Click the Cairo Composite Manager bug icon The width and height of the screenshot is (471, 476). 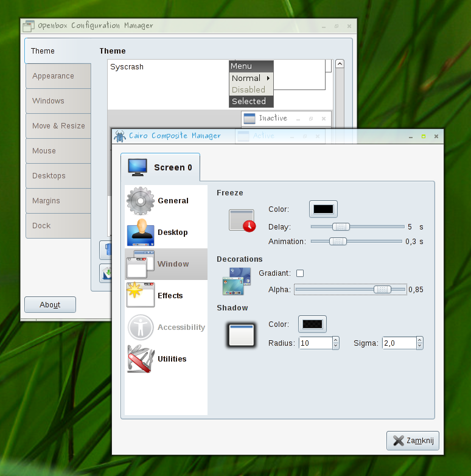pos(120,136)
